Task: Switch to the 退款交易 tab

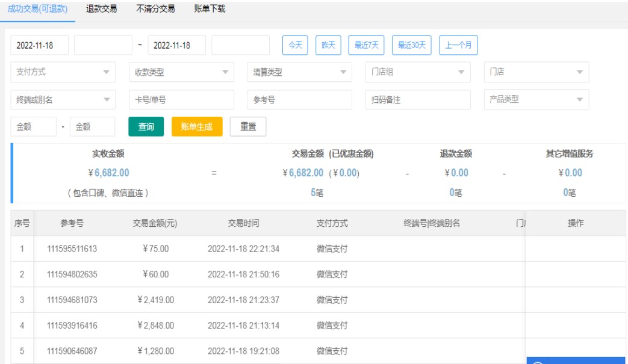Action: click(x=101, y=9)
